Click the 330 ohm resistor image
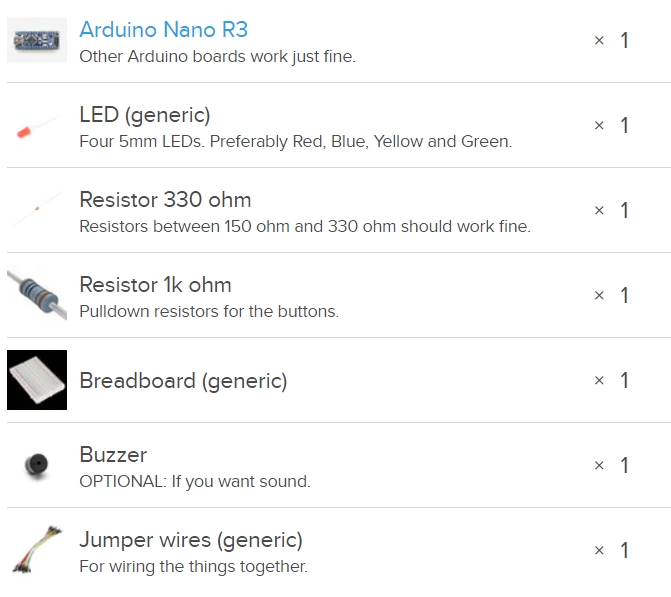Screen dimensions: 671x597 tap(37, 210)
